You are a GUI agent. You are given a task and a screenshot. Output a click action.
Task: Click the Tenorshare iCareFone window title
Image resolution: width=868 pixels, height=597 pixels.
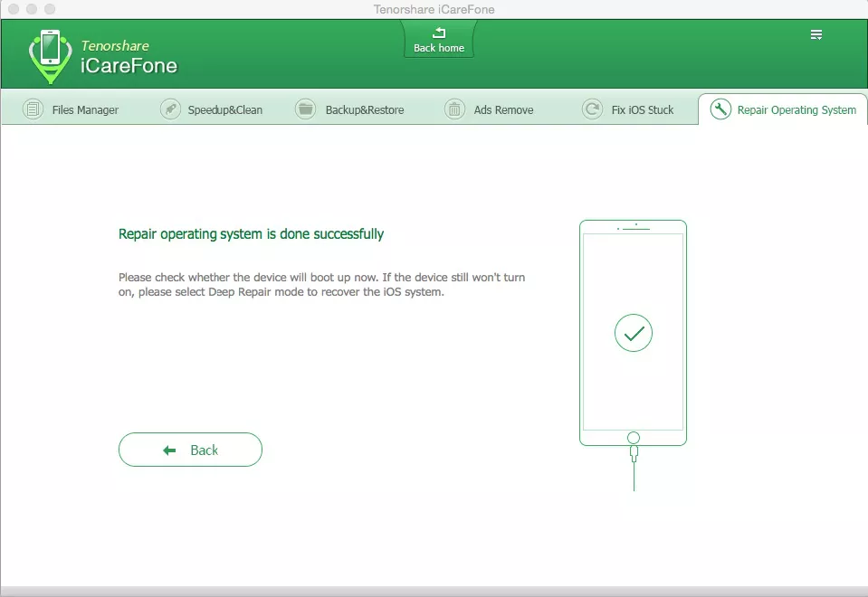(434, 9)
